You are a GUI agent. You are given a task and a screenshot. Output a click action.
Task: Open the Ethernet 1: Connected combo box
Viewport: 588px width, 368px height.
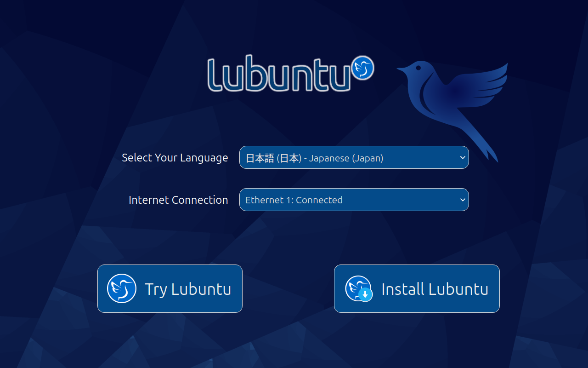[354, 200]
